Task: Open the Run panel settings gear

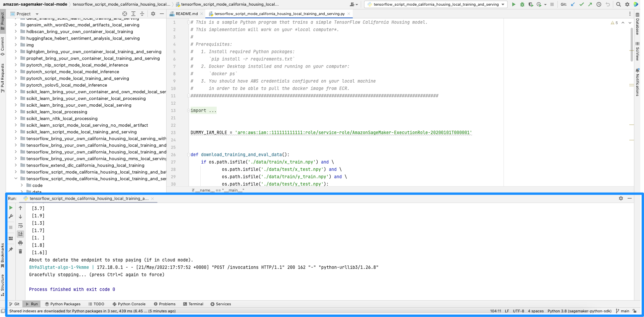Action: coord(621,198)
